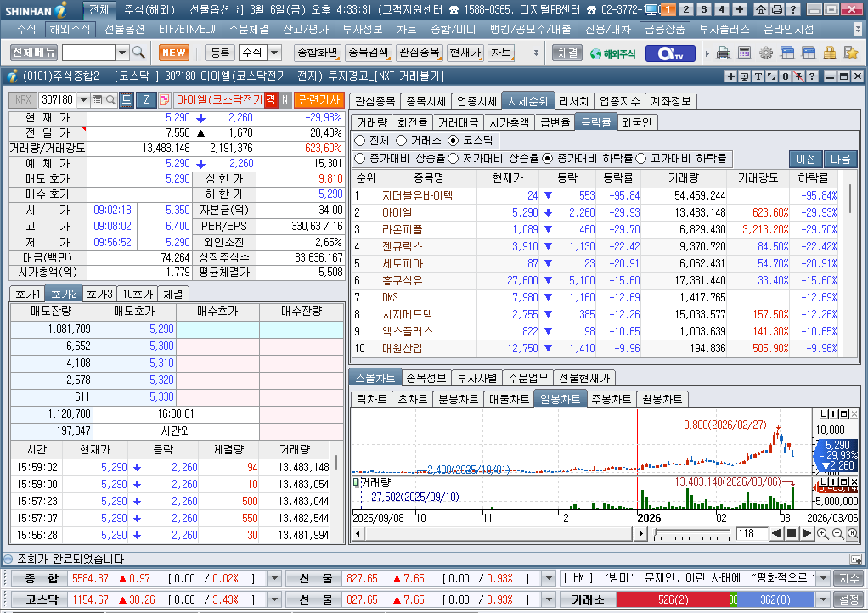Open settings gear in main toolbar
The image size is (868, 613).
click(765, 53)
